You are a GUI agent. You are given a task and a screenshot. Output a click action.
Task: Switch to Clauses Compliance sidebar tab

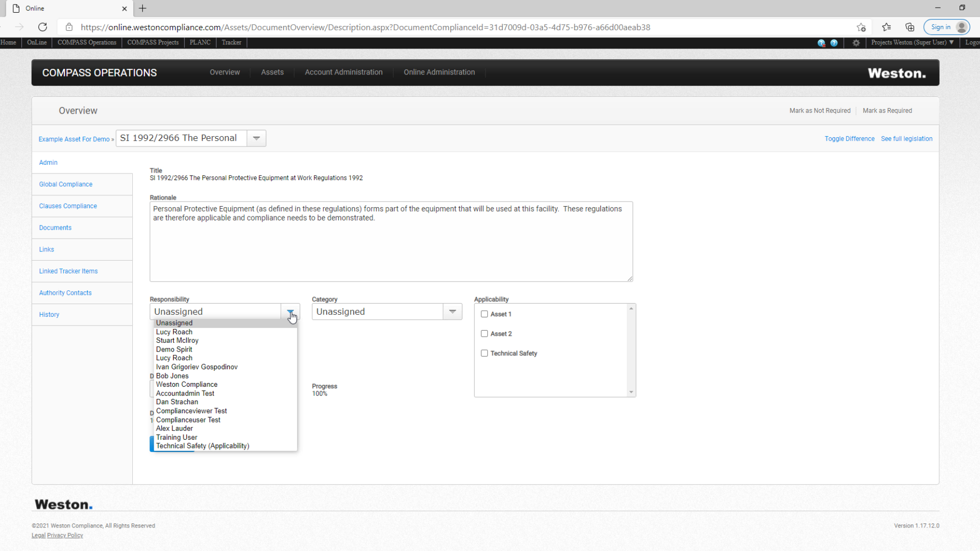click(68, 206)
